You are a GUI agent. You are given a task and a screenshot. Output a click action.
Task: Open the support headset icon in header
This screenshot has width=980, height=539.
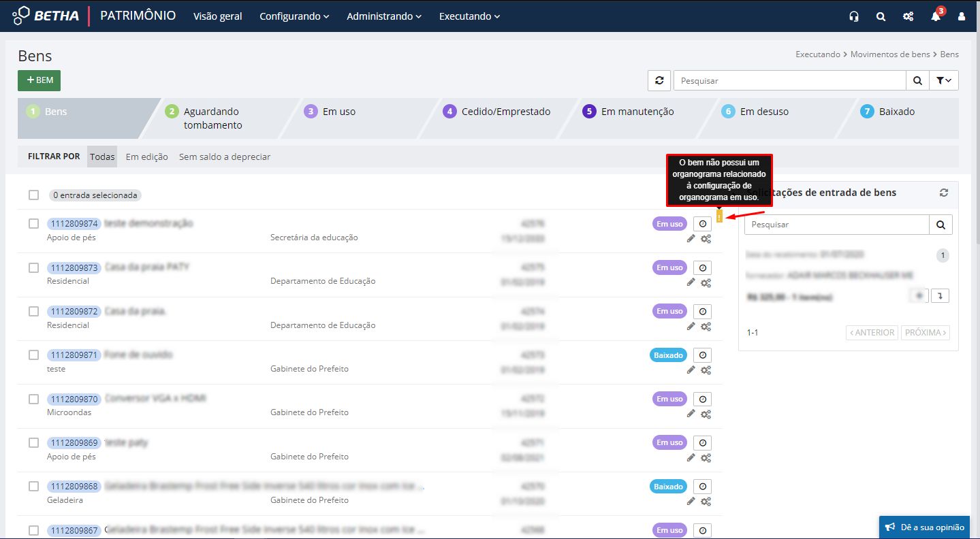(x=854, y=16)
